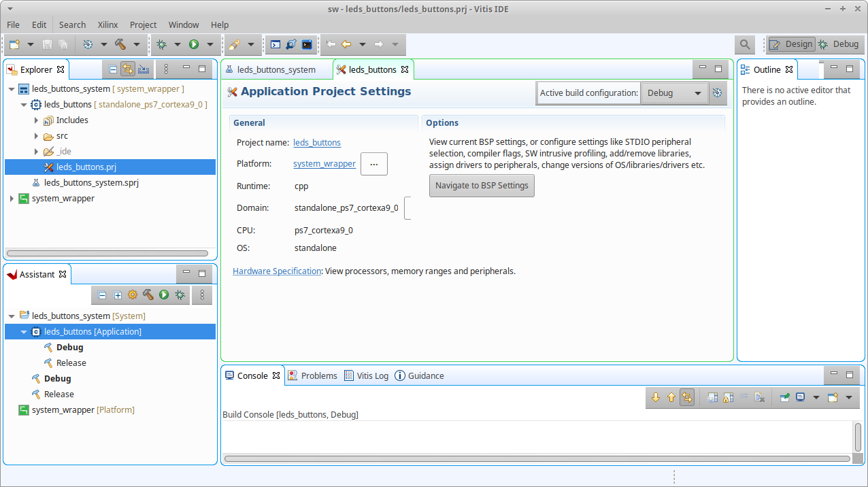This screenshot has height=487, width=868.
Task: Click the Console horizontal scrollbar
Action: click(x=536, y=458)
